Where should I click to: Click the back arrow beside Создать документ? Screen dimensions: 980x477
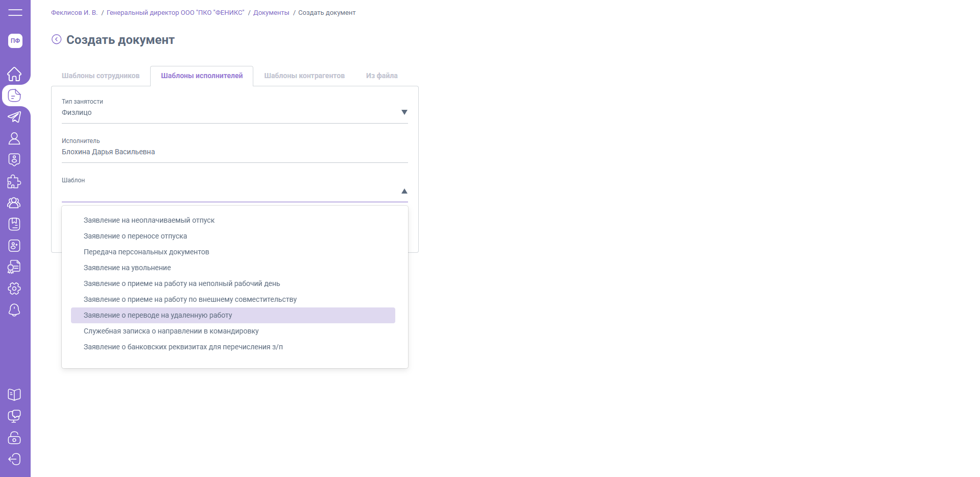[57, 39]
